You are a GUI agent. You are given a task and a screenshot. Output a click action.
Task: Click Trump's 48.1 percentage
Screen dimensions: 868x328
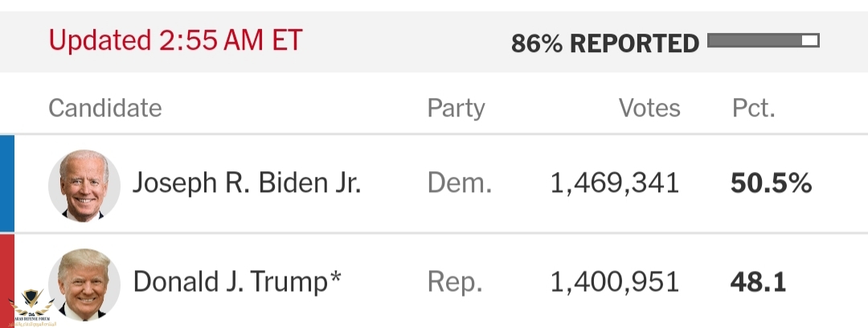click(759, 282)
